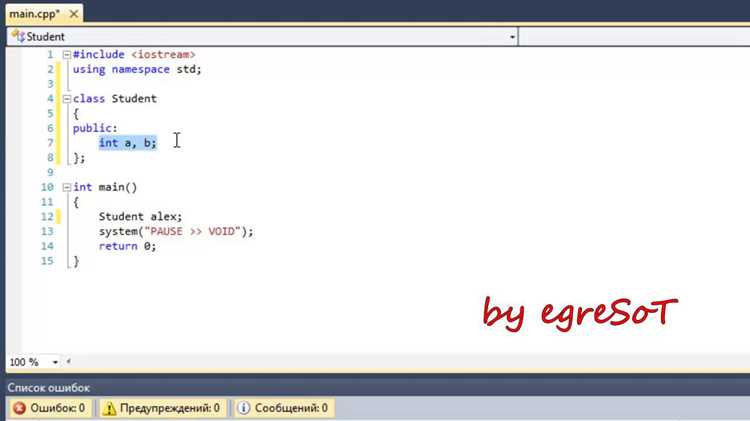The height and width of the screenshot is (421, 750).
Task: Click 'Student alex;' on line 12
Action: click(141, 217)
